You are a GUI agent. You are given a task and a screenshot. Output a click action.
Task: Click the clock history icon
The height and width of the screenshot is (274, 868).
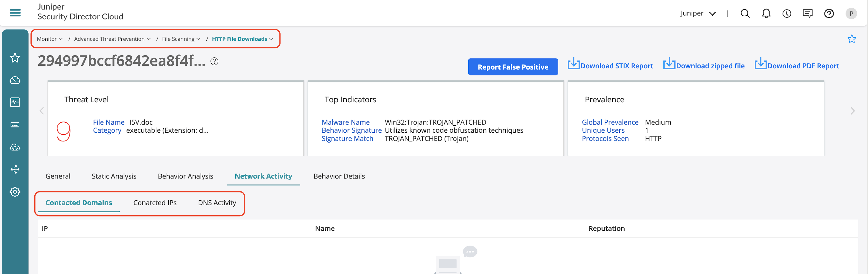click(786, 14)
